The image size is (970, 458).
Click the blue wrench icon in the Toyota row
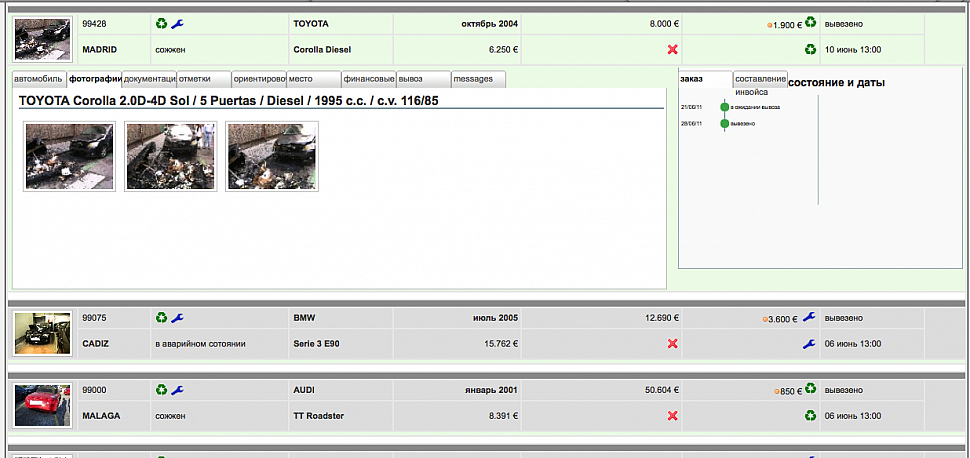point(178,23)
